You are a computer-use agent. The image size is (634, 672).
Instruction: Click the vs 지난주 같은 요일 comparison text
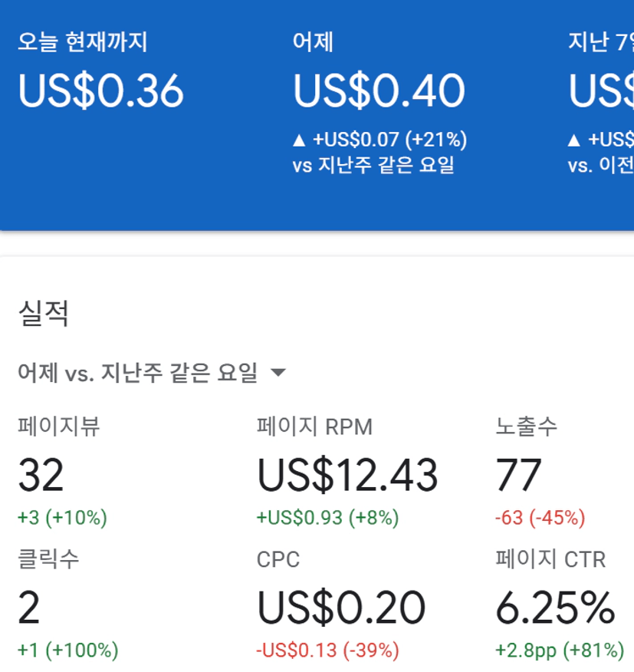click(373, 165)
